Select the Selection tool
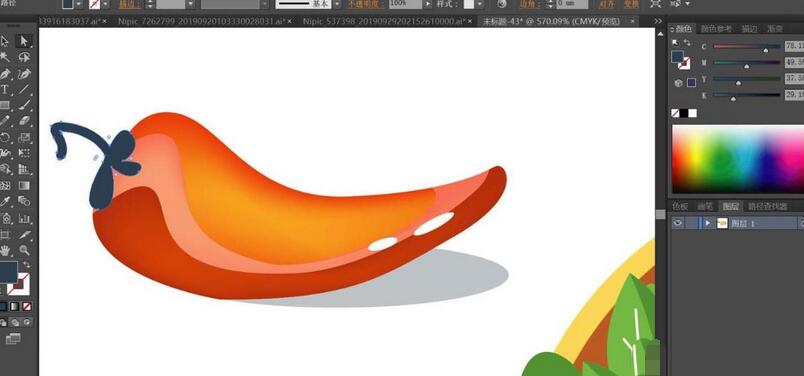The width and height of the screenshot is (804, 376). click(5, 41)
